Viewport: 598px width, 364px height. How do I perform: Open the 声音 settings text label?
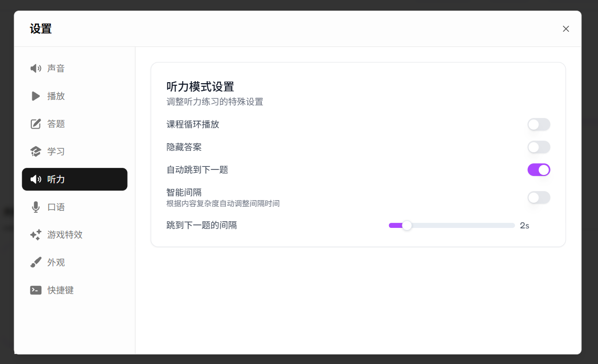click(56, 69)
